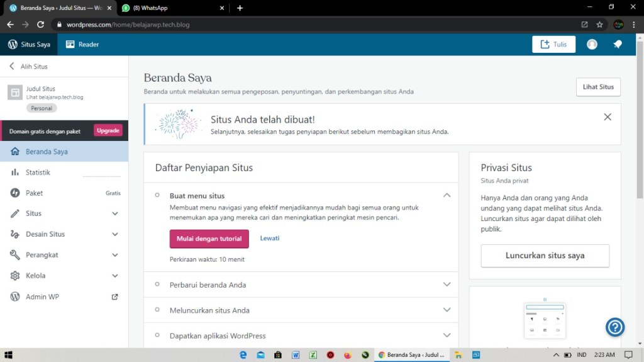Screen dimensions: 644x362
Task: Open the notifications bell icon
Action: tap(617, 44)
